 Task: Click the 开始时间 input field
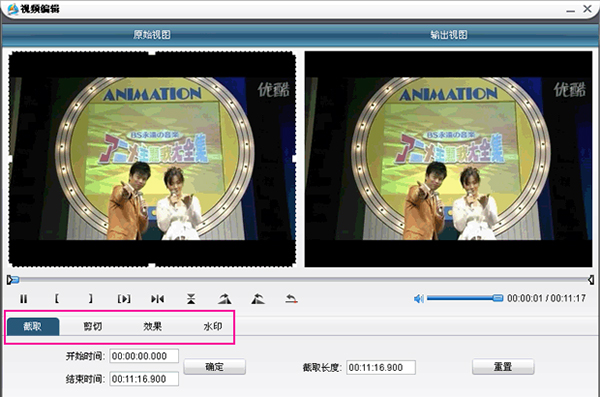coord(144,356)
